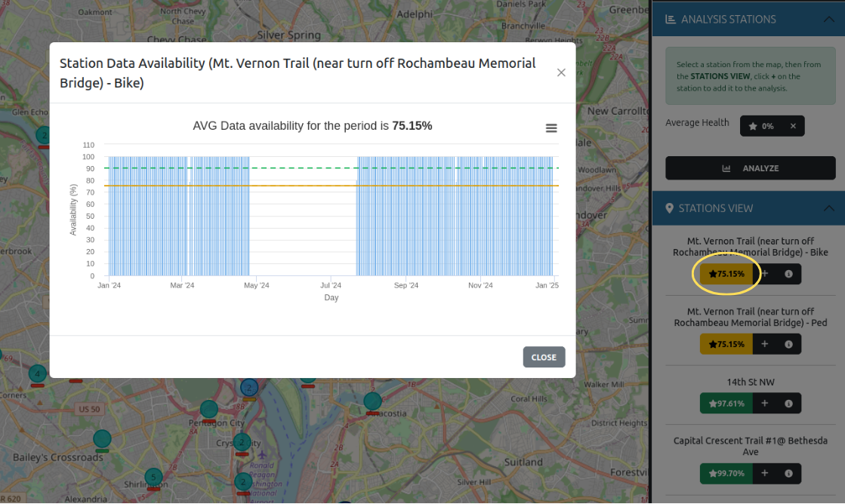Open info for Capital Crescent Trail #1 station
The width and height of the screenshot is (845, 504).
point(788,473)
